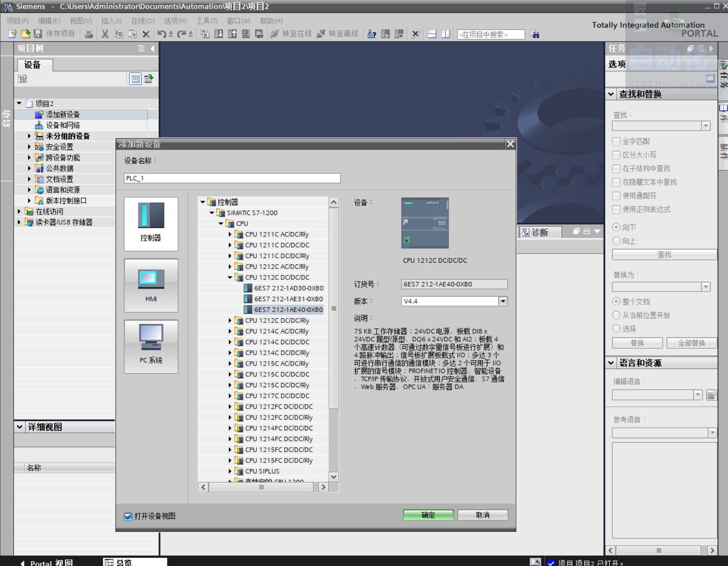Open the 查找 combo box dropdown arrow
Screen dimensions: 728x566
pyautogui.click(x=706, y=126)
